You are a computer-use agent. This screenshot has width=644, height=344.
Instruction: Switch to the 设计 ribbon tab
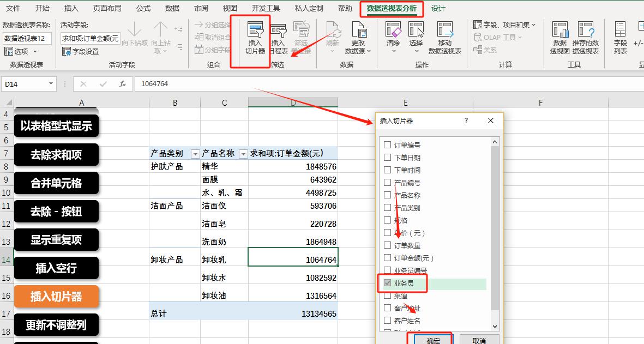[x=438, y=8]
